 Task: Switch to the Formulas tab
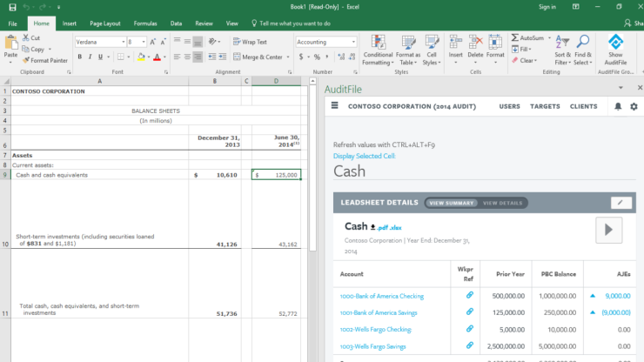(x=145, y=23)
